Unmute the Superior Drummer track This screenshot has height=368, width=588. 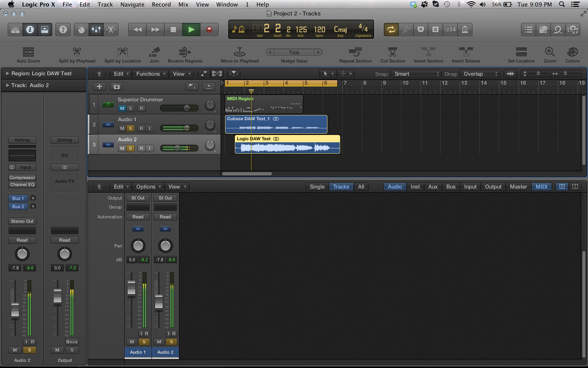pos(122,108)
